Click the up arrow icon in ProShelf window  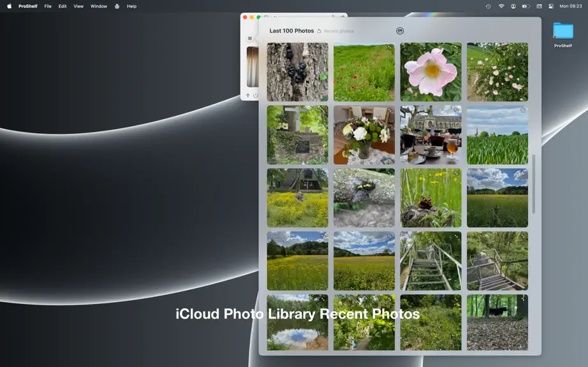[x=248, y=96]
